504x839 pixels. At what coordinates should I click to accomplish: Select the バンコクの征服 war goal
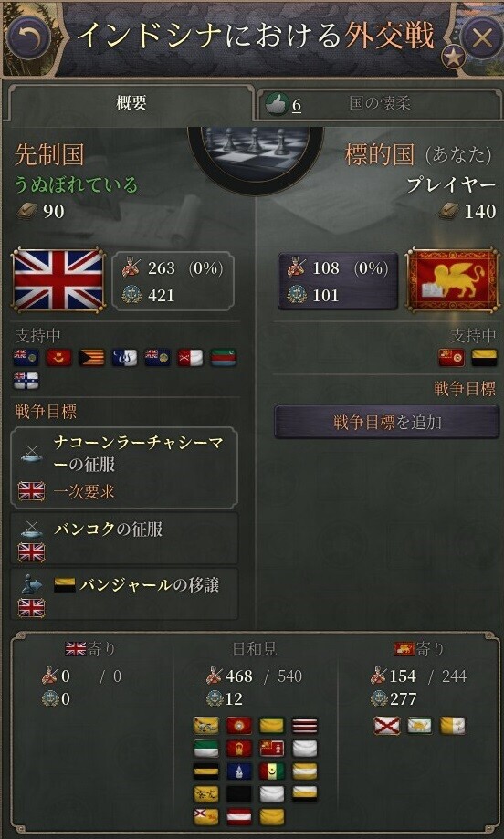[x=124, y=539]
